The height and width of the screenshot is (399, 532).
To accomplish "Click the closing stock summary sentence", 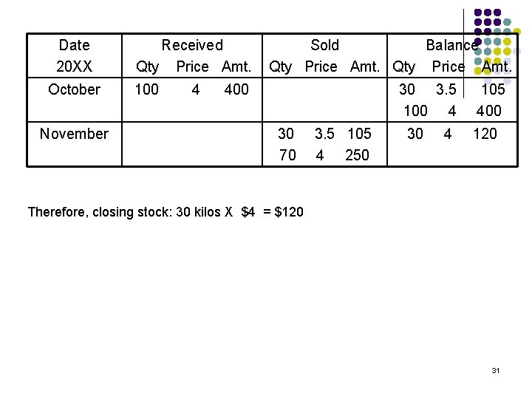I will 165,212.
